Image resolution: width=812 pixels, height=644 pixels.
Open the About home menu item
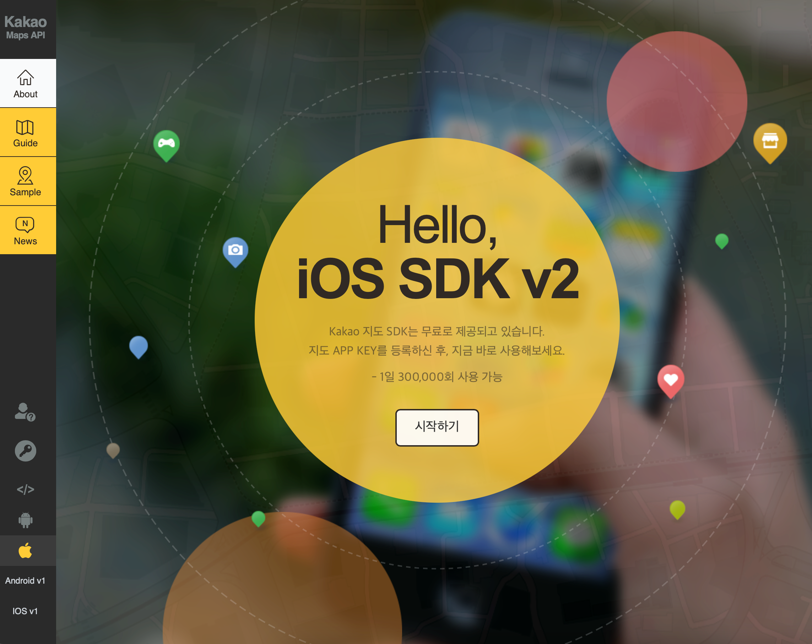[x=26, y=83]
